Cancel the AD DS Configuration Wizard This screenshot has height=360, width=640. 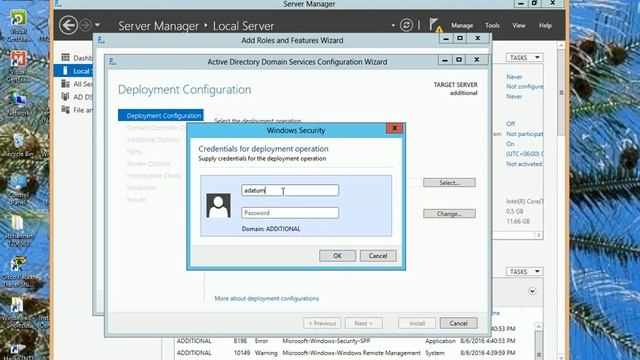pyautogui.click(x=458, y=323)
